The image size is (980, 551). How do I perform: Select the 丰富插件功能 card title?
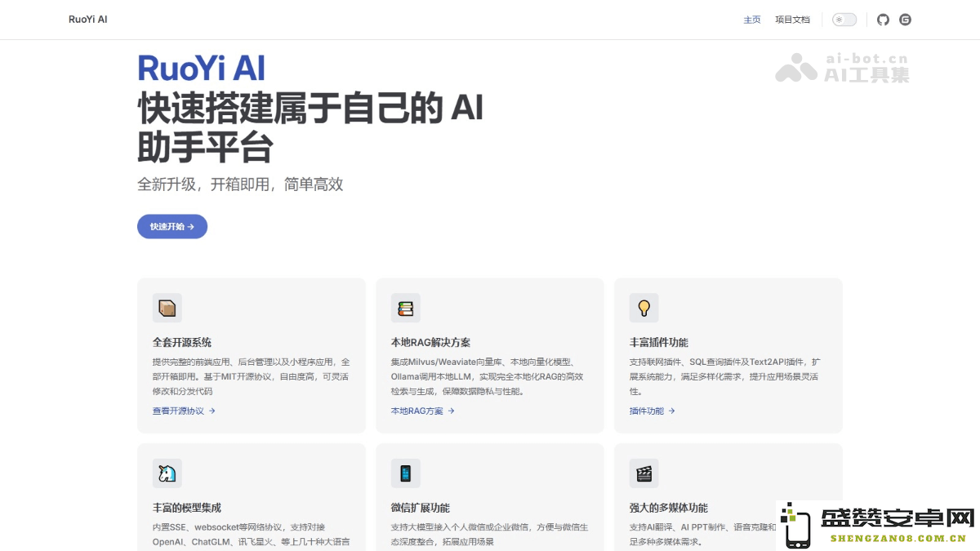[659, 342]
